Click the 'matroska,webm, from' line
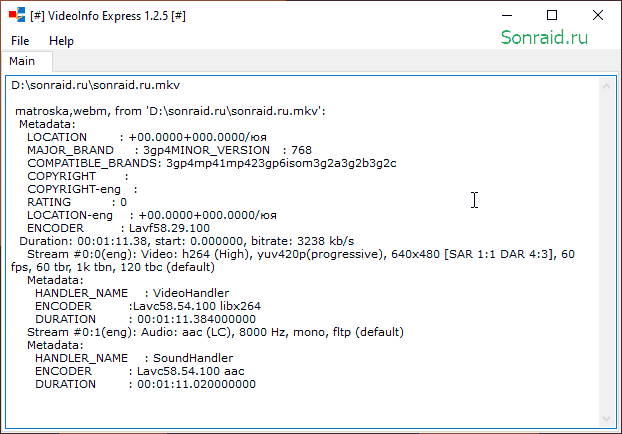This screenshot has width=622, height=434. pos(170,111)
